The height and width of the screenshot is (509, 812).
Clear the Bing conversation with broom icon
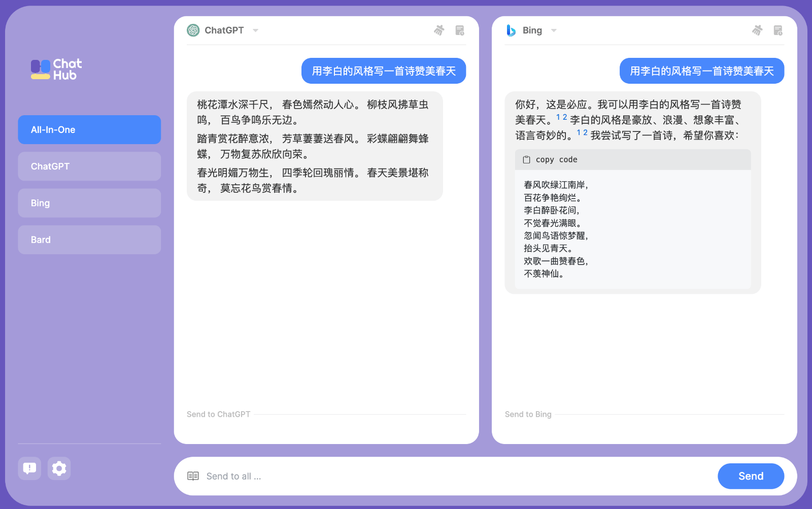pos(757,30)
